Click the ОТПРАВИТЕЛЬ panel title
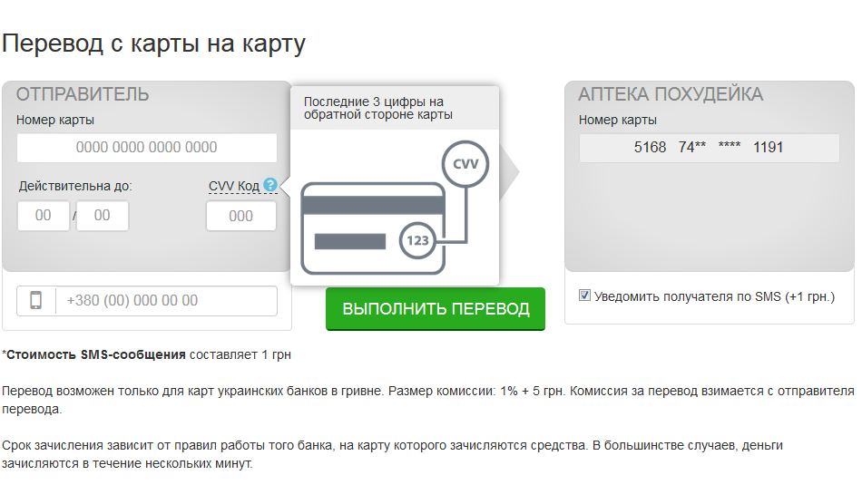The width and height of the screenshot is (862, 504). click(x=83, y=94)
